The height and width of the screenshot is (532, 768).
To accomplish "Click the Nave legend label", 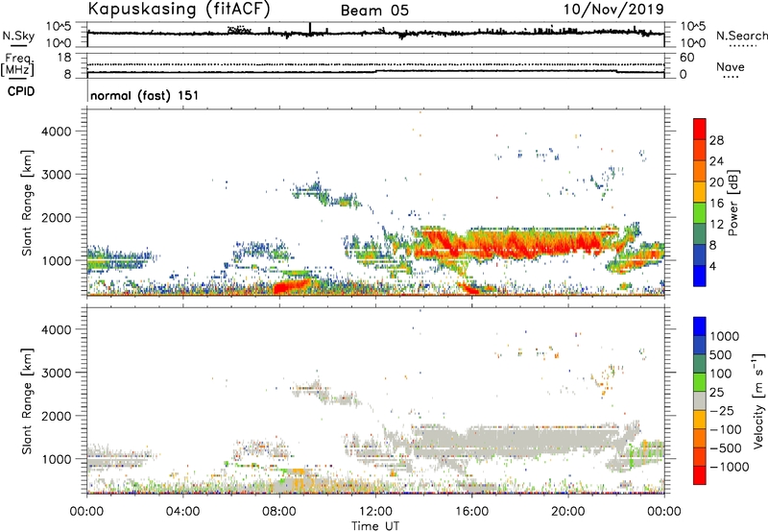I will (x=731, y=66).
